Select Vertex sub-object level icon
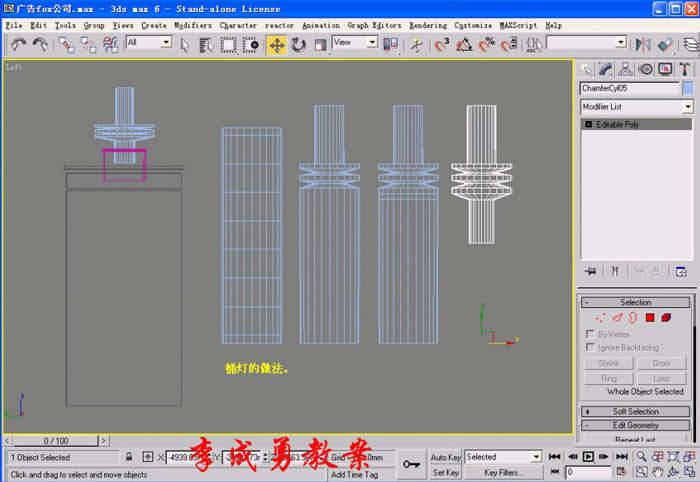 pos(600,318)
